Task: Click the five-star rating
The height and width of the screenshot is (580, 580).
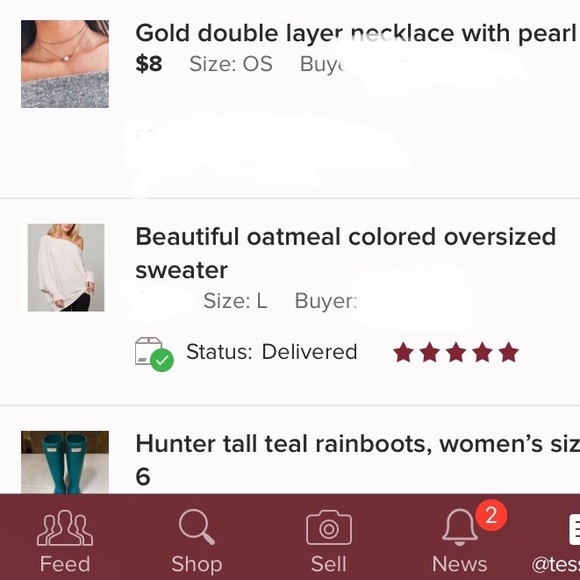Action: coord(456,352)
